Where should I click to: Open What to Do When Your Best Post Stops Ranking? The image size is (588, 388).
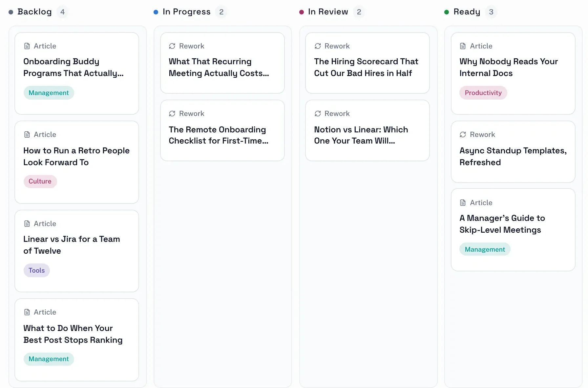coord(73,334)
